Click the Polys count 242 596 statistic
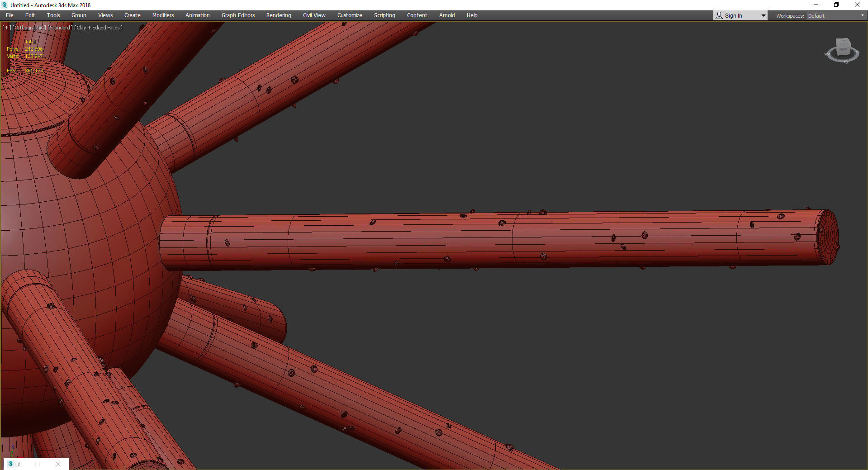 click(34, 49)
